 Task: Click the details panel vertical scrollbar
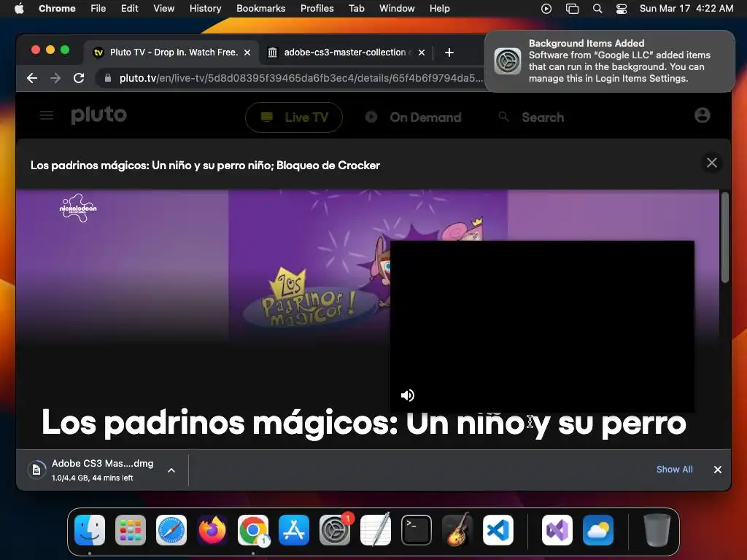pyautogui.click(x=724, y=237)
